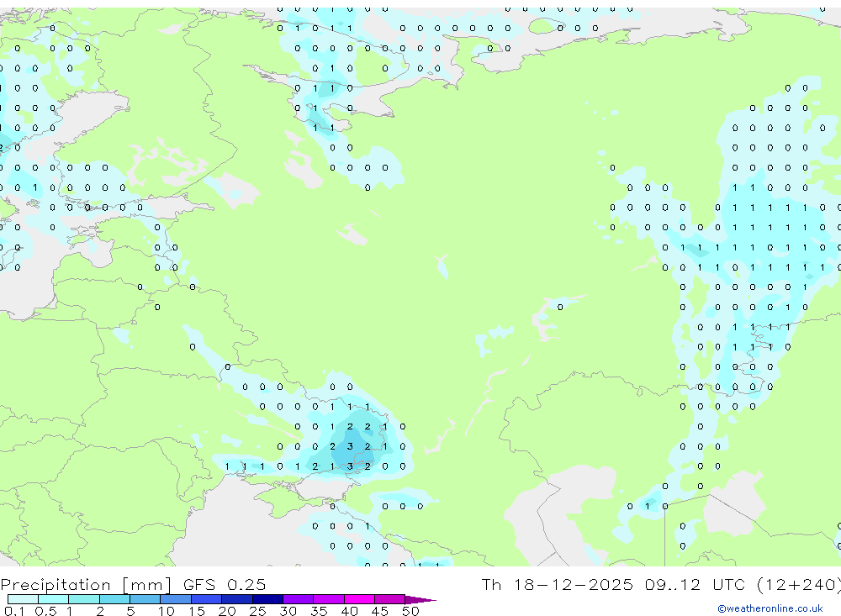Click the legend value label '45'
The image size is (841, 616).
coord(380,611)
